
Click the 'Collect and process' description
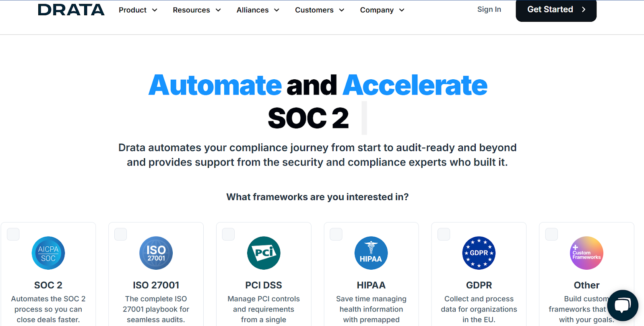(x=479, y=309)
